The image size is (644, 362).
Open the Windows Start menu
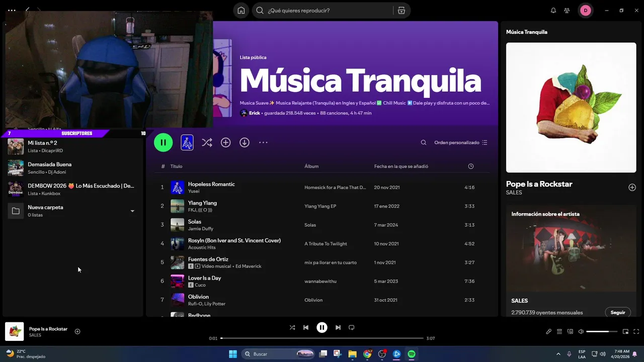tap(233, 354)
